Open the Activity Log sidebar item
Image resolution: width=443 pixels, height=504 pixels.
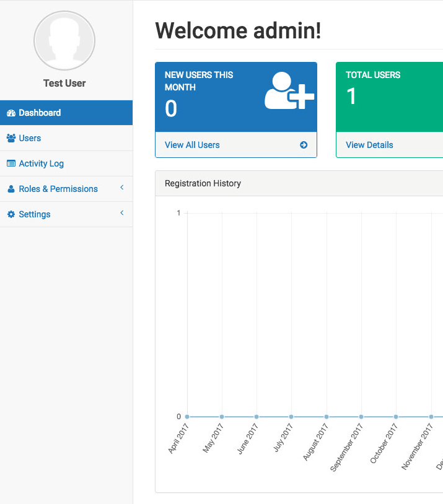click(x=66, y=163)
